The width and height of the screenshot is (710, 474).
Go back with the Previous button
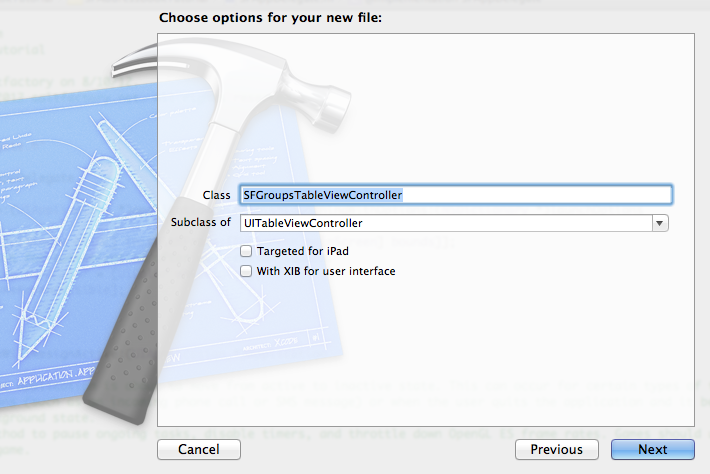[556, 449]
